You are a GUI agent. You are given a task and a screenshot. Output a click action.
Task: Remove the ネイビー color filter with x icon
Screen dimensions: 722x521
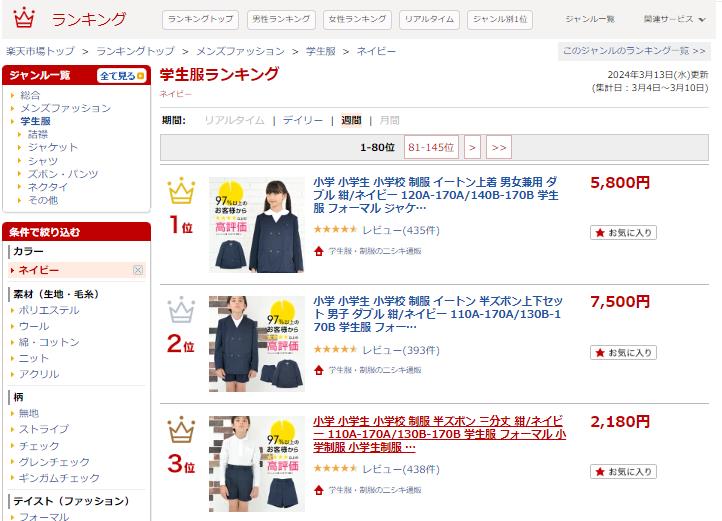[x=138, y=270]
